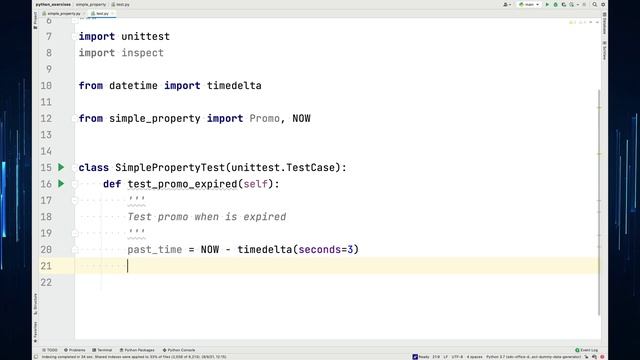
Task: Click 'past_time' variable on line 20
Action: [155, 249]
